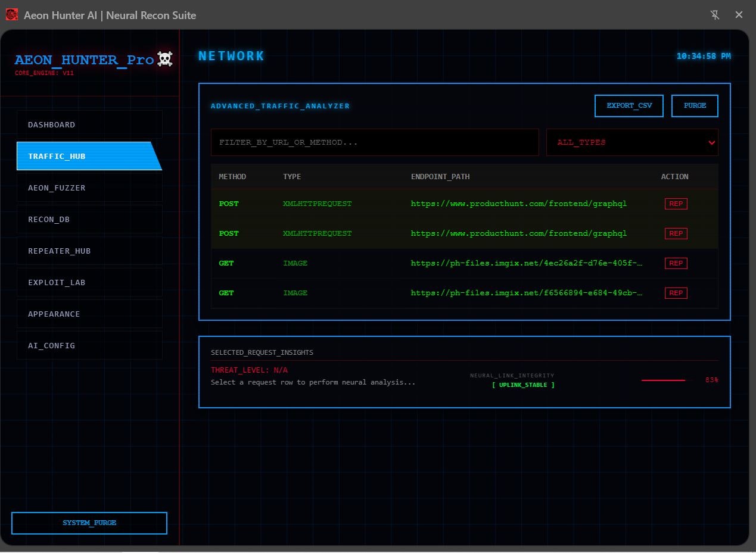Click the PURGE button in the traffic analyzer
This screenshot has height=553, width=756.
pos(695,105)
